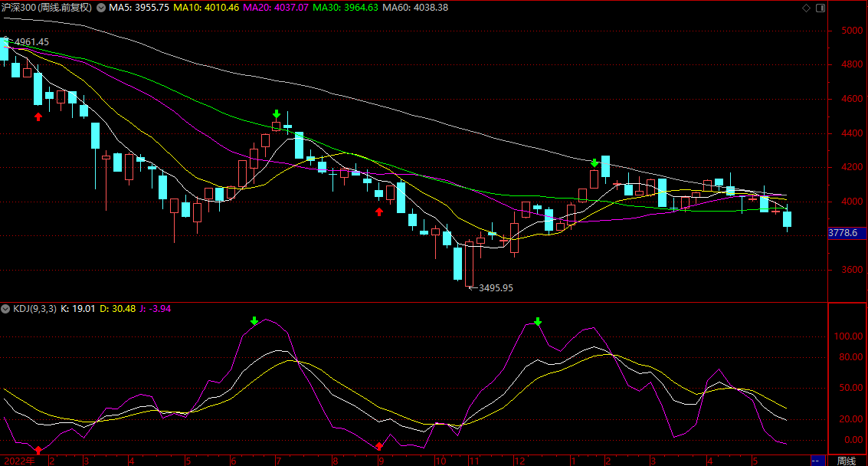The image size is (868, 466).
Task: Click the first green arrow in KDJ panel
Action: pyautogui.click(x=254, y=321)
